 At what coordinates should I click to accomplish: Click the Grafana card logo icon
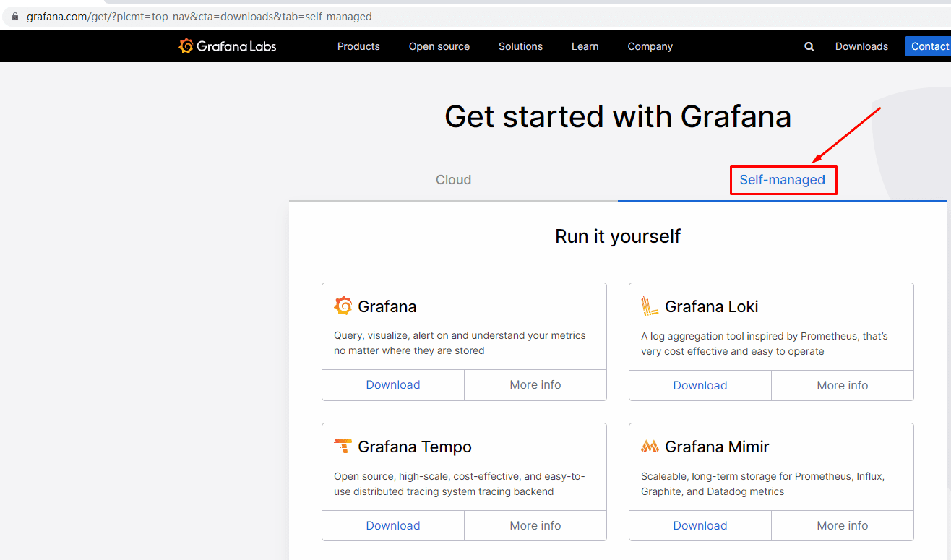point(343,306)
